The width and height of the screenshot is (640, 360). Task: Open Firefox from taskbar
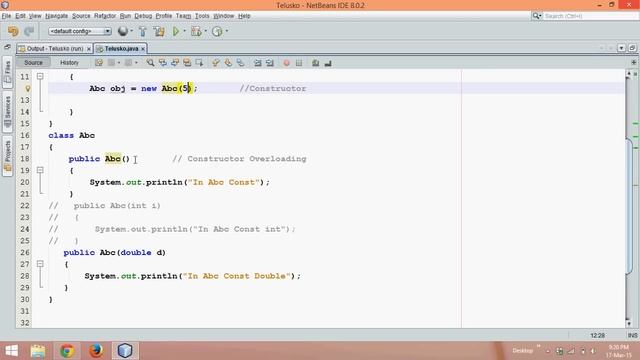click(96, 351)
